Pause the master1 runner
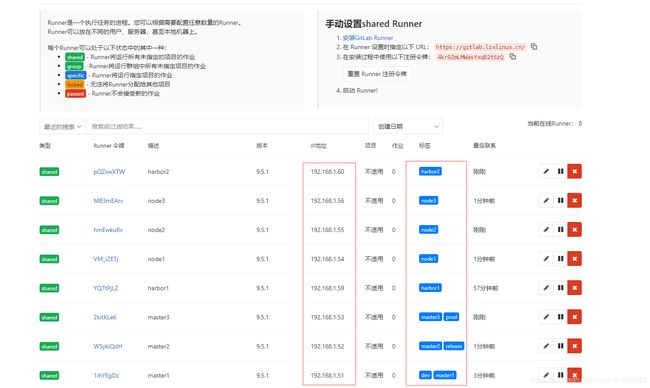Screen dimensions: 650x388 point(560,375)
